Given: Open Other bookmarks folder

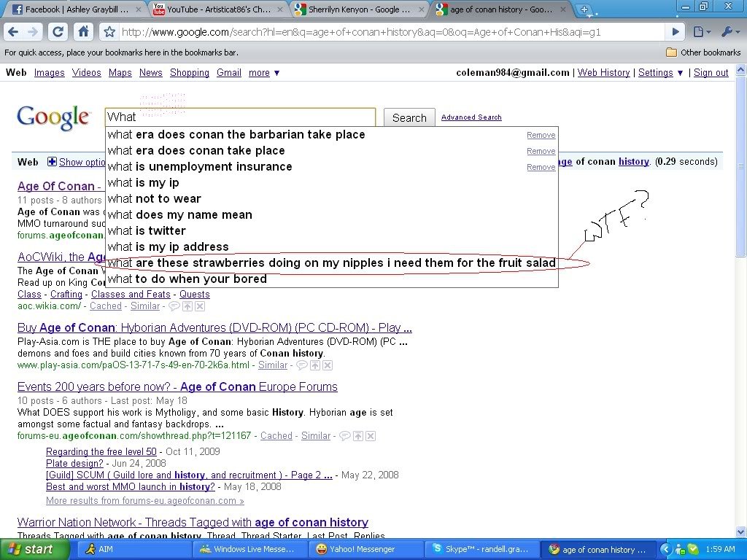Looking at the screenshot, I should point(703,52).
